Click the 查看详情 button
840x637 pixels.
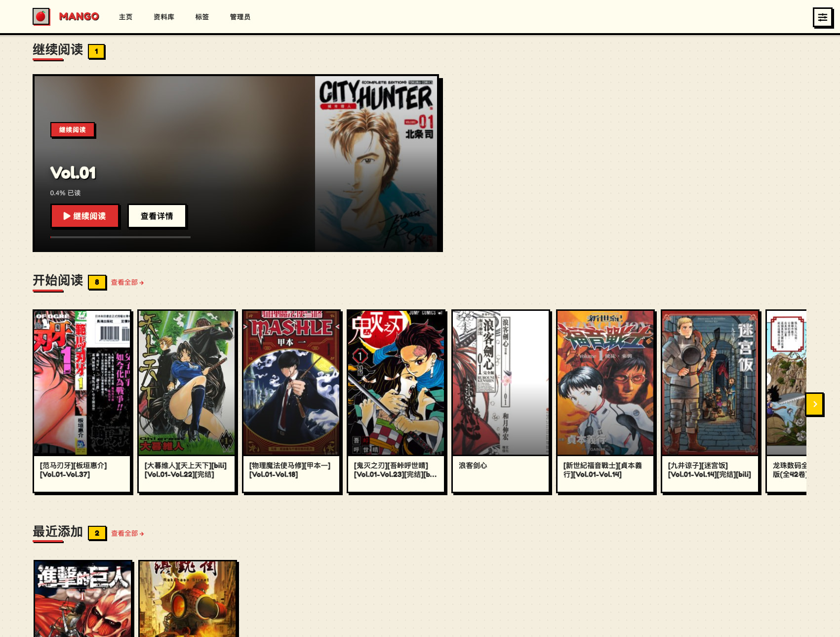tap(157, 216)
